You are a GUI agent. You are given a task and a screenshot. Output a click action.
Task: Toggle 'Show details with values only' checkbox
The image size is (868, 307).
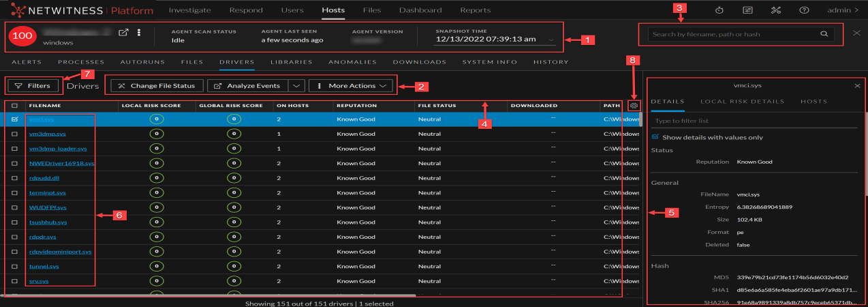point(655,137)
